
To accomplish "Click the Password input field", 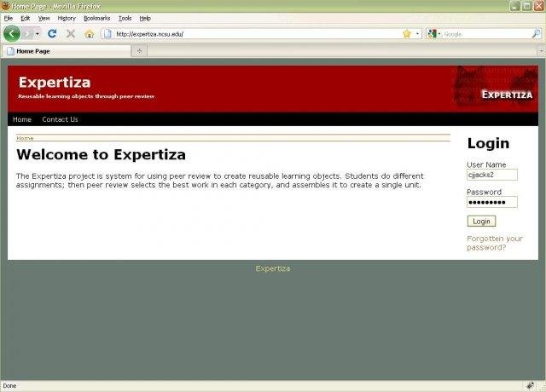I will tap(491, 202).
